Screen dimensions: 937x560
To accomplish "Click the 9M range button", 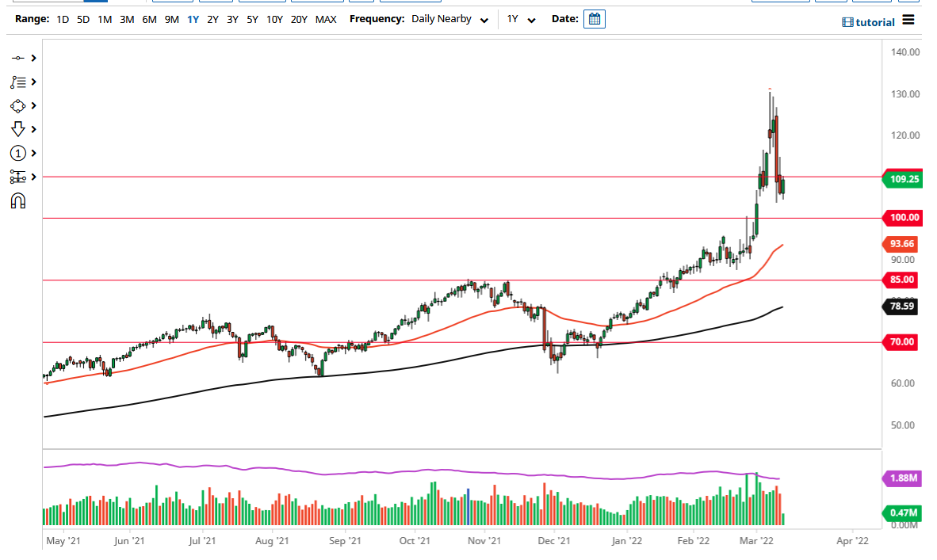I will tap(170, 19).
